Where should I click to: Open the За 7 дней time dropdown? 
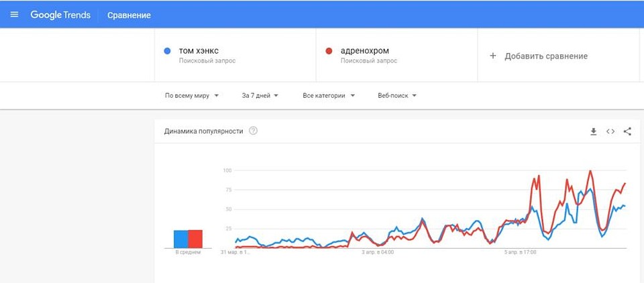point(260,96)
